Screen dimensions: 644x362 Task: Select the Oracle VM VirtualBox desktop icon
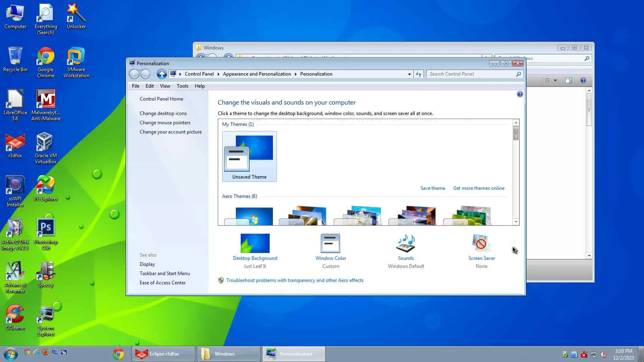46,148
